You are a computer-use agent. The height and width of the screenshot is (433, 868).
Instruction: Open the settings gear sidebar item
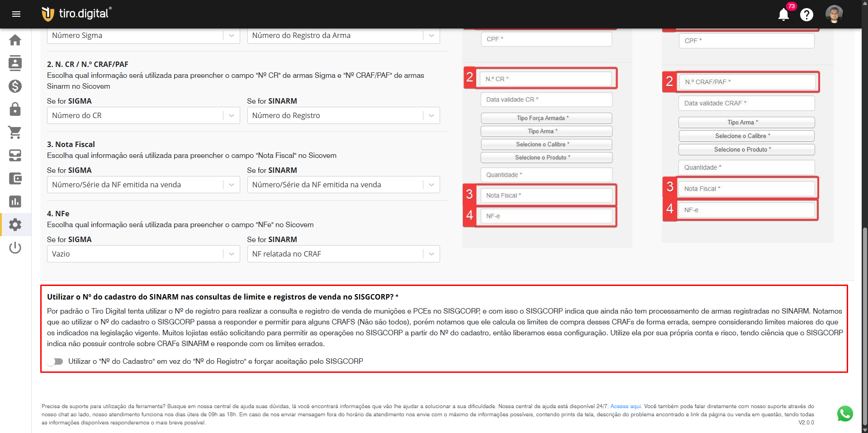pyautogui.click(x=15, y=224)
